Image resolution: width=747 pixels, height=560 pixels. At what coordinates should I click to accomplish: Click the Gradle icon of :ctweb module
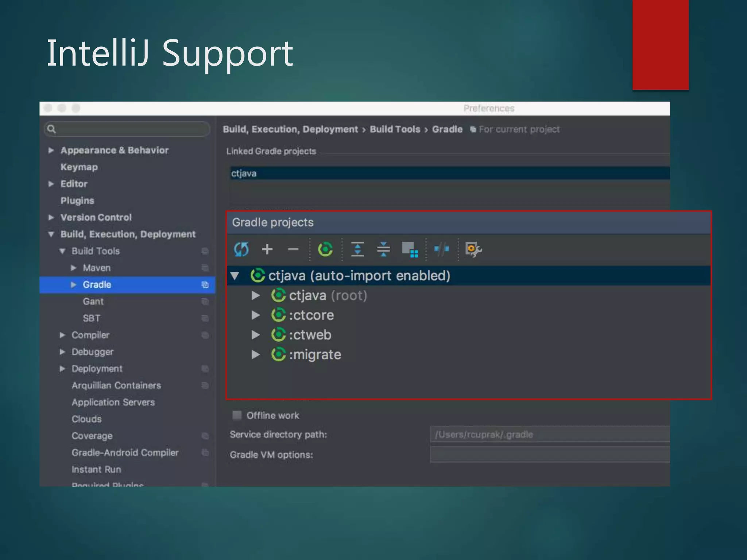coord(278,335)
